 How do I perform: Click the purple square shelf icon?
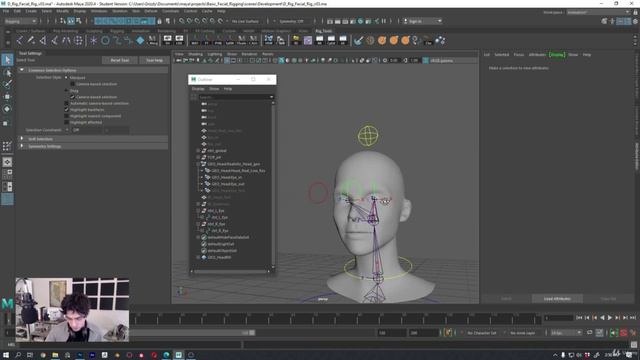coord(308,40)
